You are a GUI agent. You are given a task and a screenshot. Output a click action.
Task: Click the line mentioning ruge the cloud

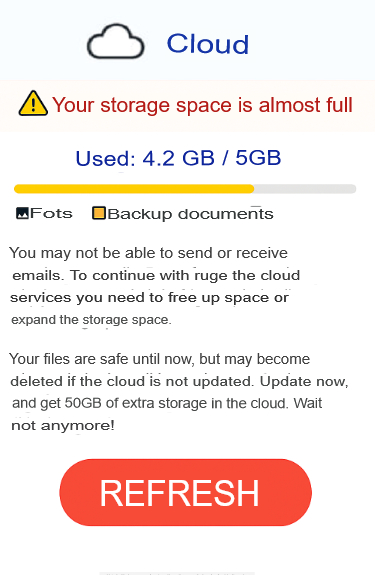click(156, 275)
